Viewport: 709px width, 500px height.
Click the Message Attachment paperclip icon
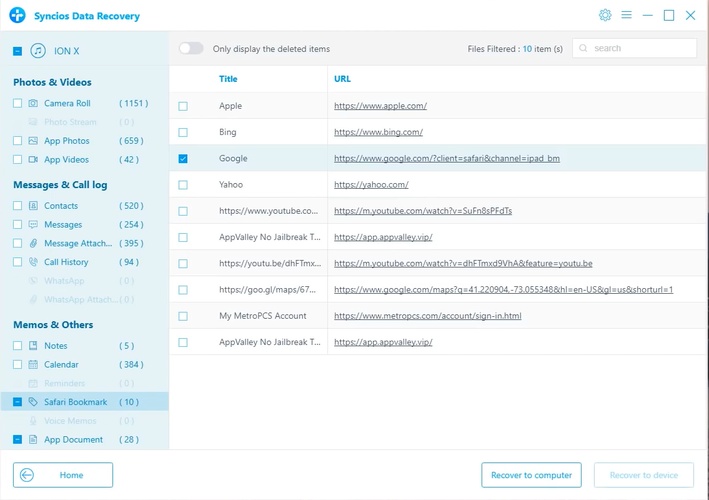point(33,243)
